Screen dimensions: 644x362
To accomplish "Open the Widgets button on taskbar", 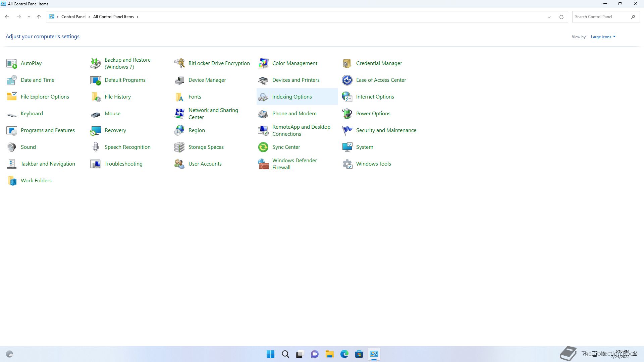I will pyautogui.click(x=9, y=354).
